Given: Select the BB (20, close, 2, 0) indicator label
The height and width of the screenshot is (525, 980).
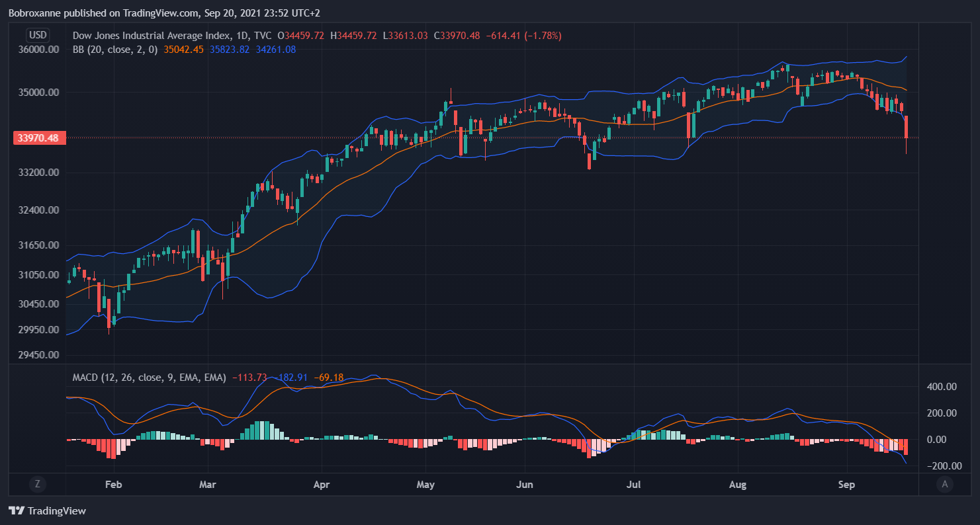Looking at the screenshot, I should pyautogui.click(x=115, y=49).
